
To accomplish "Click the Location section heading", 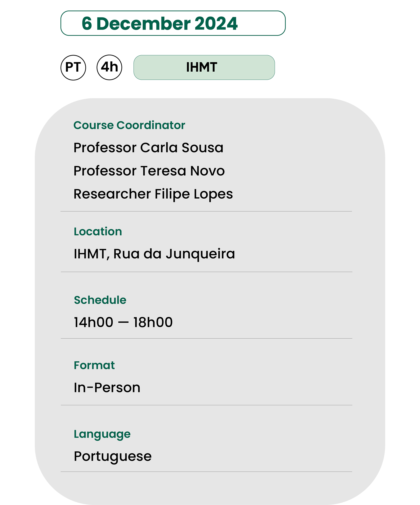I will pyautogui.click(x=98, y=231).
